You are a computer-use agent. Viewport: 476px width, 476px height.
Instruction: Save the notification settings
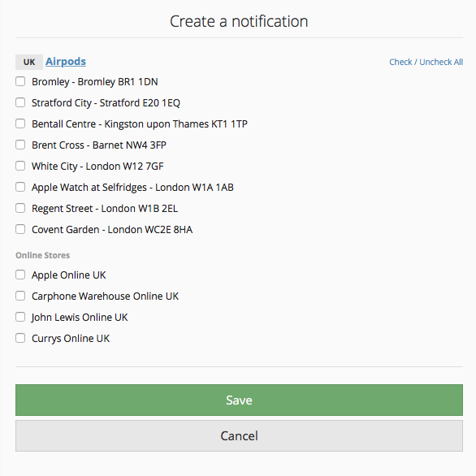pos(239,400)
